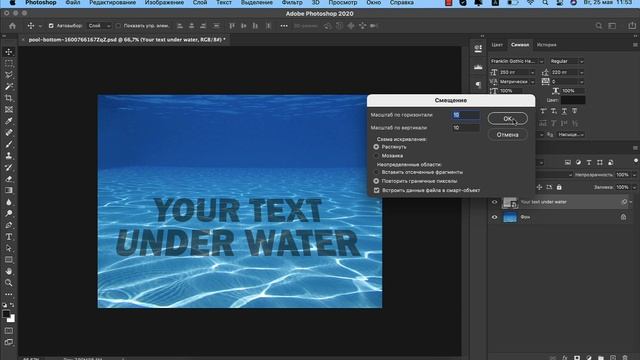Click the Фон layer thumbnail
Viewport: 640px width, 360px height.
(510, 217)
